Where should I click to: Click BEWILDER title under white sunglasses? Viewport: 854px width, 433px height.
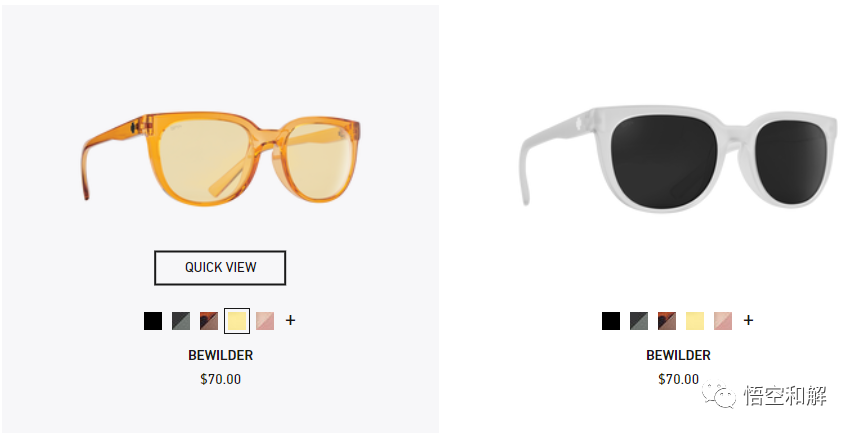pyautogui.click(x=678, y=355)
